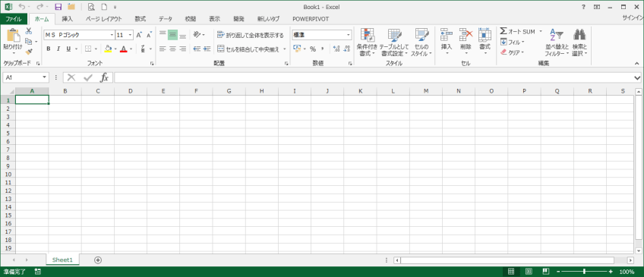Click the AutoSum (オート SUM) button
Image resolution: width=644 pixels, height=277 pixels.
[x=517, y=31]
